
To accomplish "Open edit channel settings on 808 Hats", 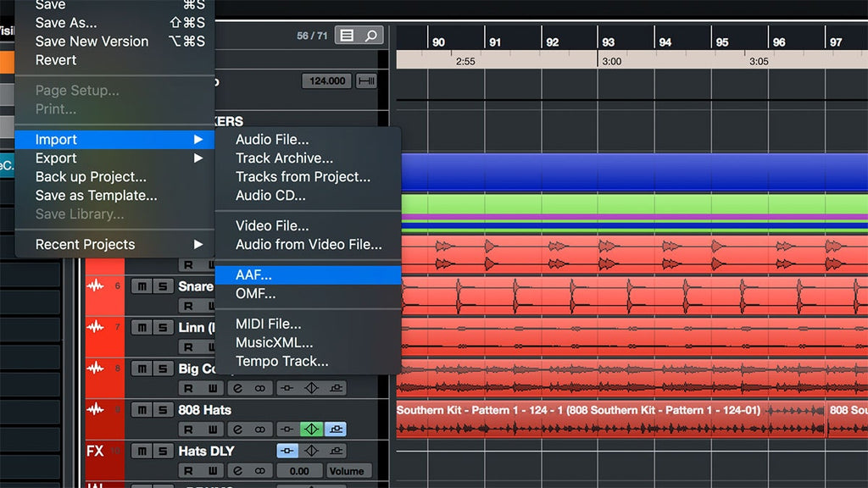I will pyautogui.click(x=237, y=430).
